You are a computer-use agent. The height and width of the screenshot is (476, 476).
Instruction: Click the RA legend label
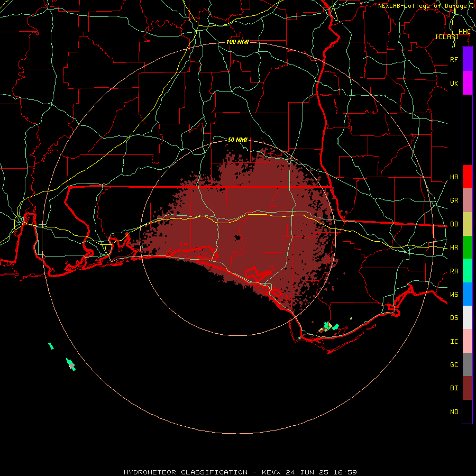(454, 271)
